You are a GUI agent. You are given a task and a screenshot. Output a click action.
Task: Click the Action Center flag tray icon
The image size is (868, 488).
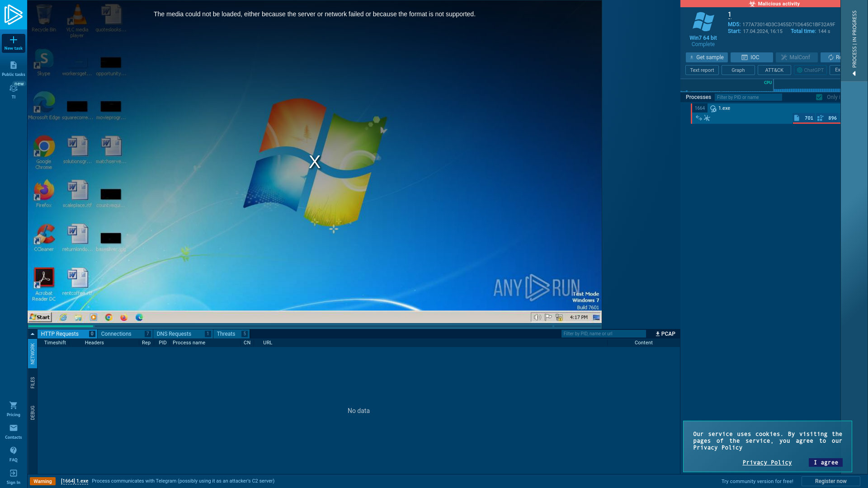pos(548,317)
